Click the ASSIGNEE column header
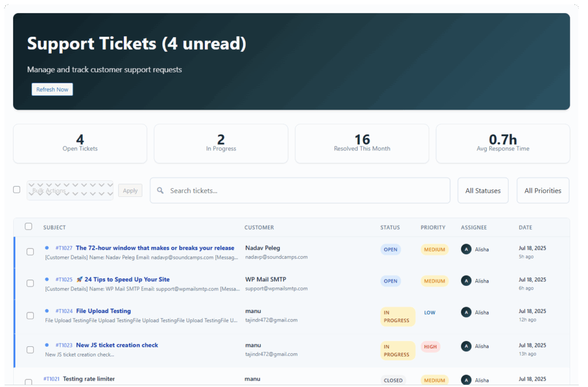 474,227
